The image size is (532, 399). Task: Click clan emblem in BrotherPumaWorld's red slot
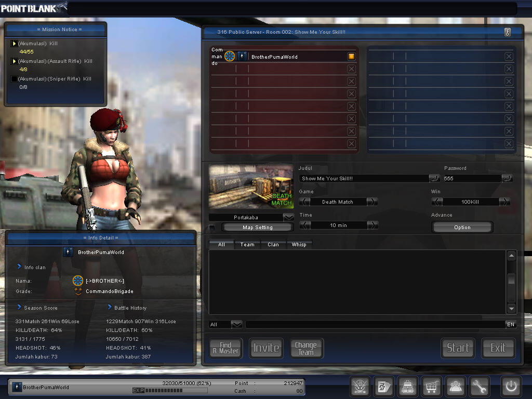pyautogui.click(x=230, y=56)
